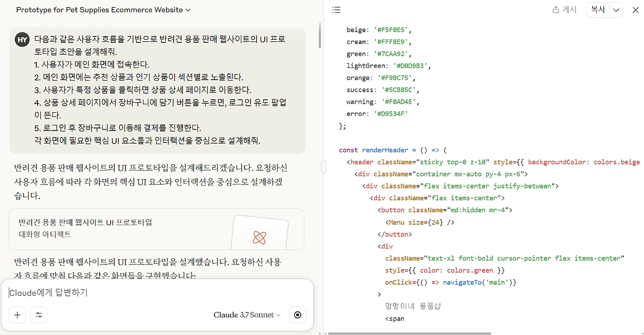The image size is (644, 335).
Task: Click the Menu size={24} code line
Action: pyautogui.click(x=420, y=222)
